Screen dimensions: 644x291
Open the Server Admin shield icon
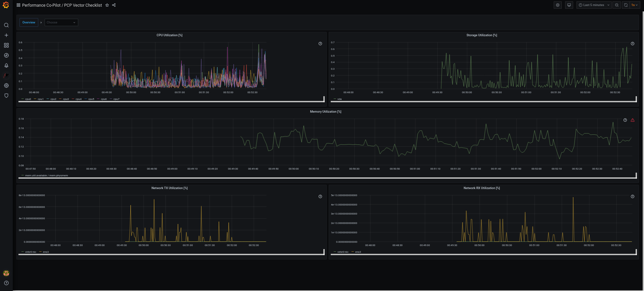click(6, 96)
